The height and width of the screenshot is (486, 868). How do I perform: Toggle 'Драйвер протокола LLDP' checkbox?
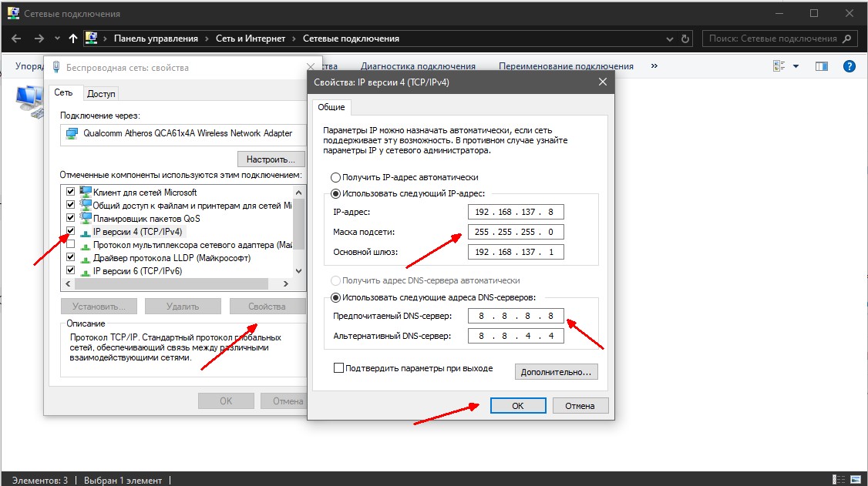pyautogui.click(x=70, y=257)
